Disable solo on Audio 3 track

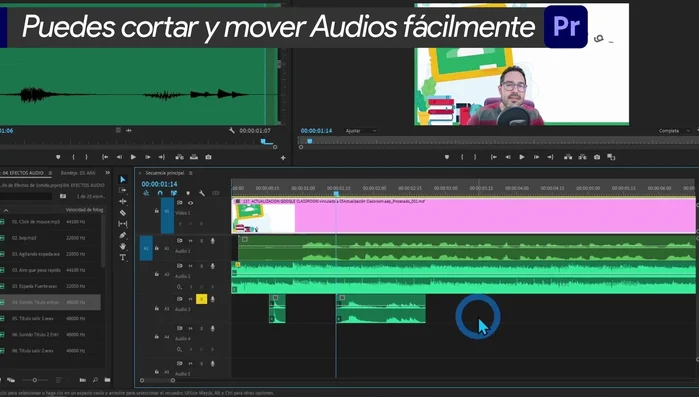(201, 299)
